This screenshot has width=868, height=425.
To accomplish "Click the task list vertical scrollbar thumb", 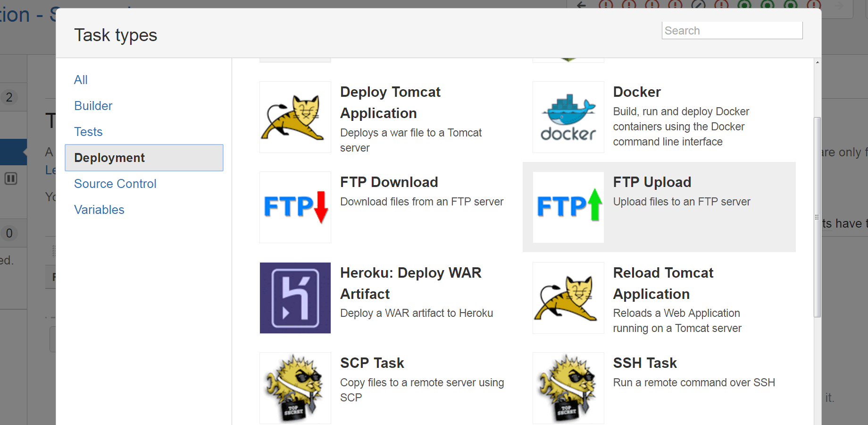I will (x=818, y=217).
